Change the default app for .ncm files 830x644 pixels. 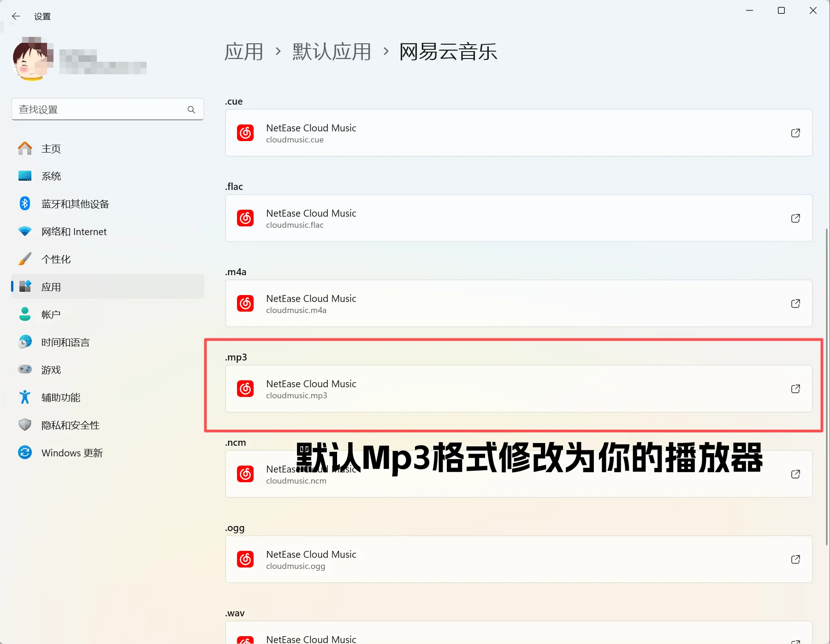click(519, 474)
